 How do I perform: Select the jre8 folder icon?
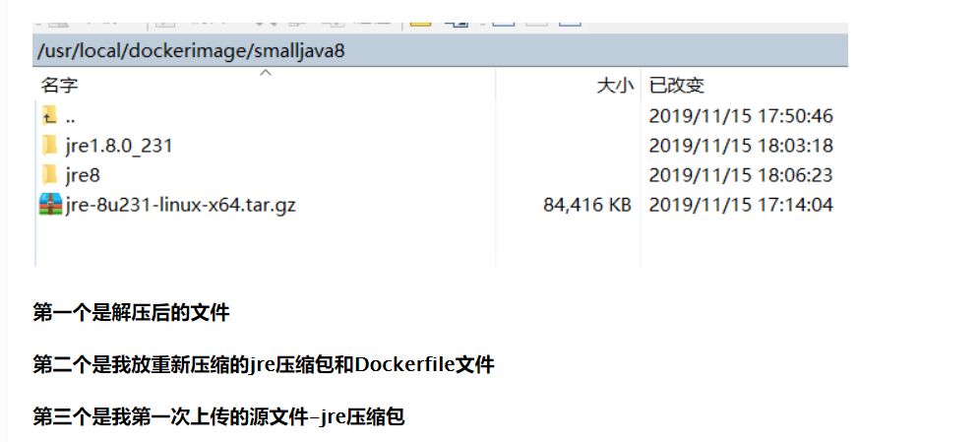(49, 175)
